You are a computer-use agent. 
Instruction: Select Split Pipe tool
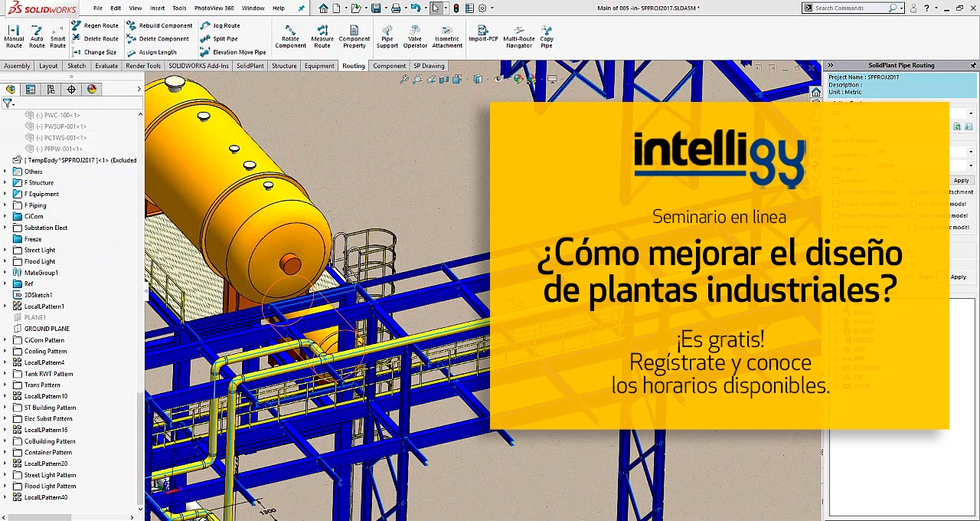pos(219,38)
